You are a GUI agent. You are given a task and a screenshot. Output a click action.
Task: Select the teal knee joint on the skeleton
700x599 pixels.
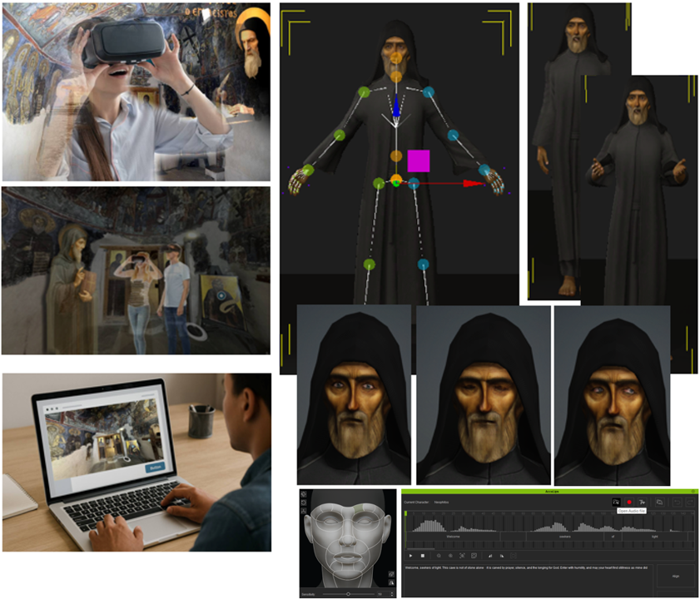pyautogui.click(x=423, y=265)
